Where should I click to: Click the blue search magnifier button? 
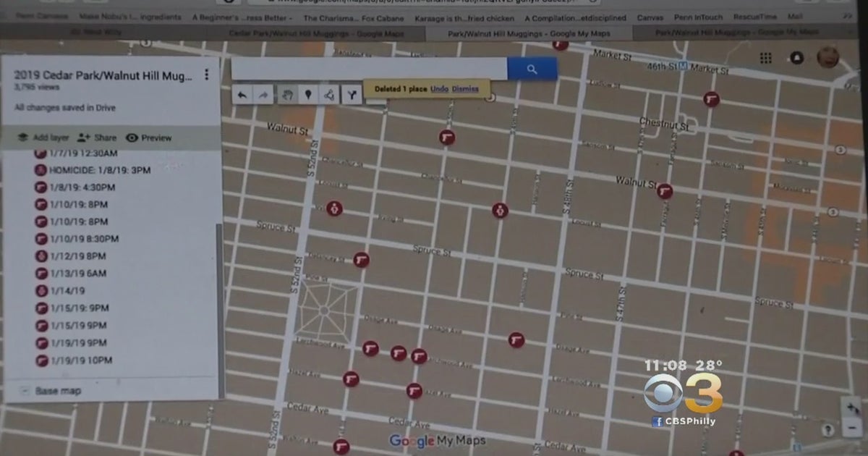[532, 69]
